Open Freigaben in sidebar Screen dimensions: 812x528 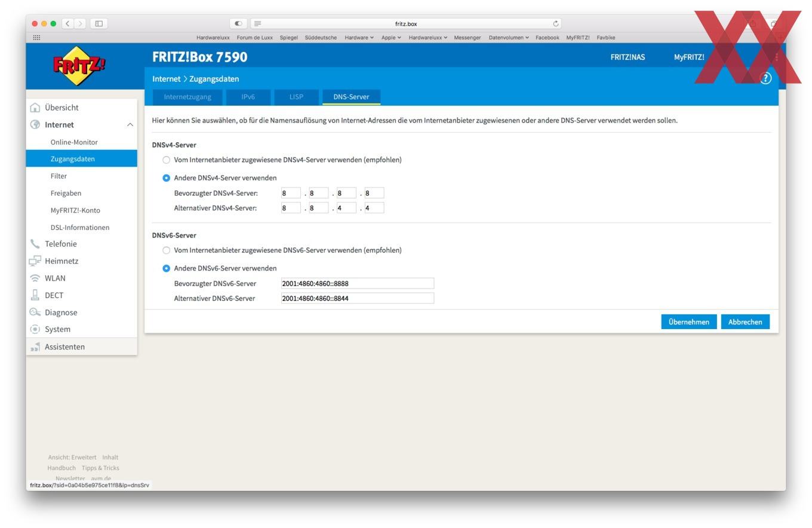click(x=66, y=194)
